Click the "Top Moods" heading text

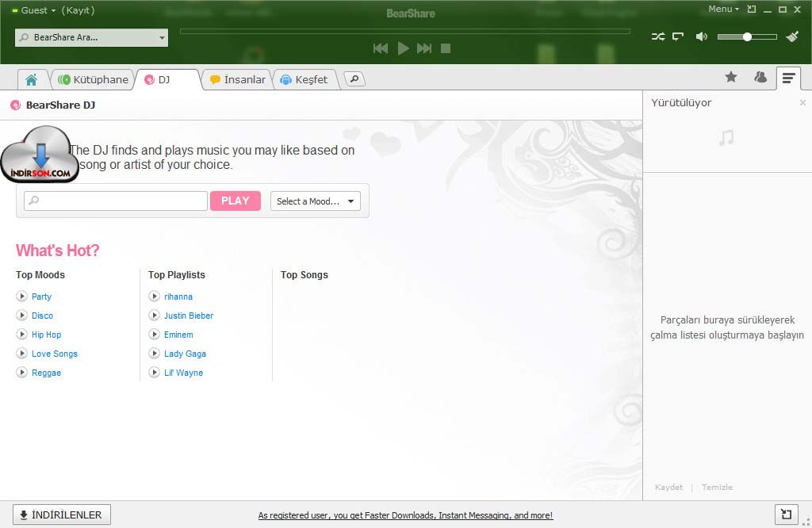40,275
